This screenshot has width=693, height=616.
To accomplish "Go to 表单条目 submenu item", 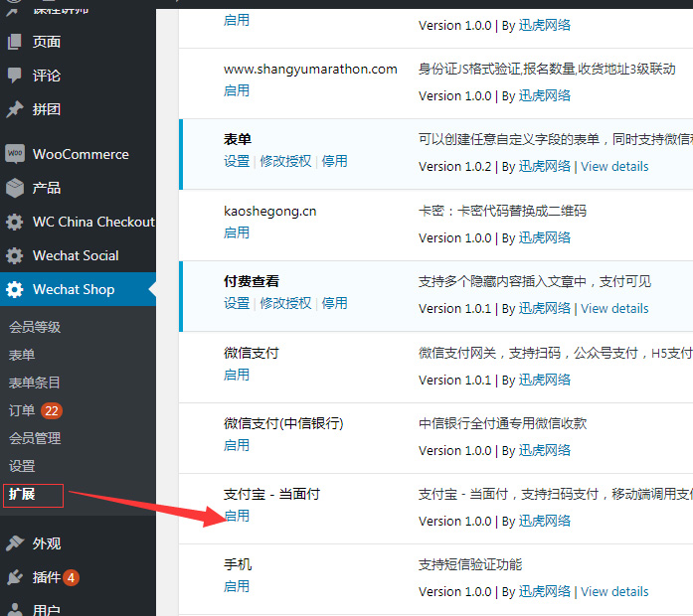I will (x=35, y=383).
